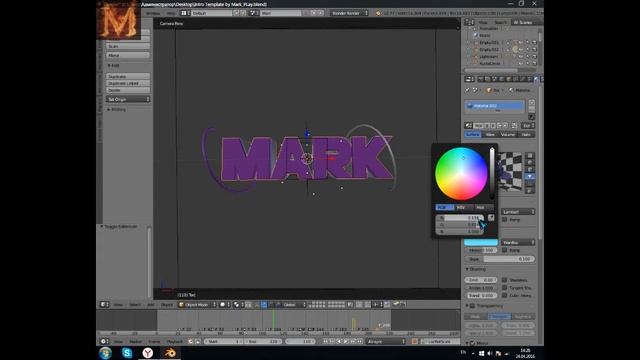Open the Set Origin dropdown

coord(128,99)
